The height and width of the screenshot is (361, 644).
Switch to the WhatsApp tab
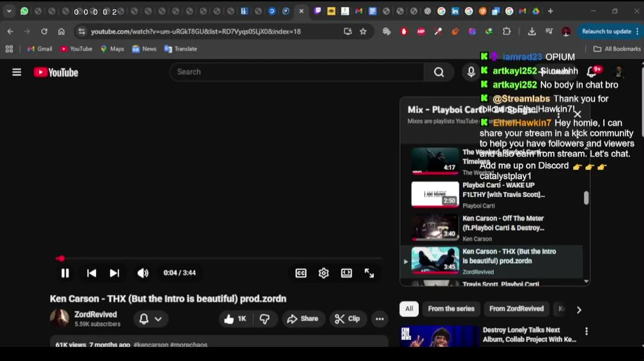(24, 11)
